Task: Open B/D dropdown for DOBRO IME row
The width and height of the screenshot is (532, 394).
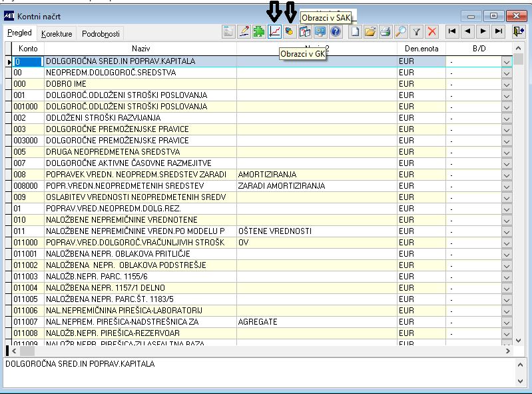Action: (506, 84)
